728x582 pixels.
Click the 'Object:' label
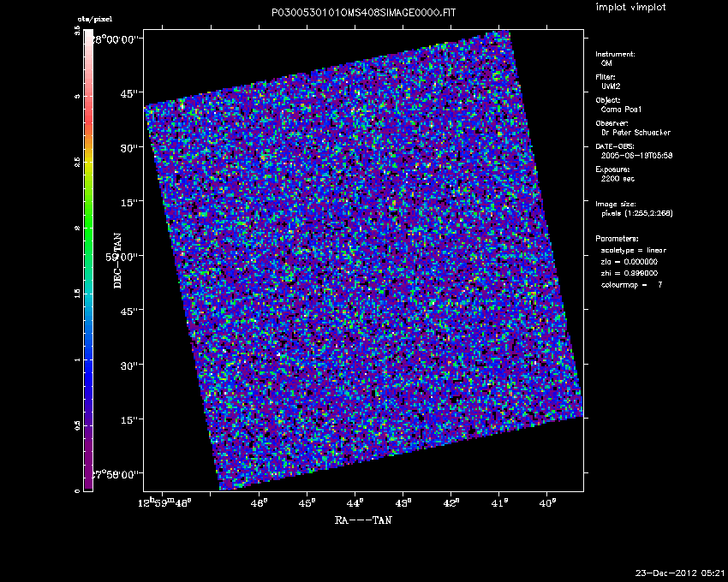coord(608,100)
